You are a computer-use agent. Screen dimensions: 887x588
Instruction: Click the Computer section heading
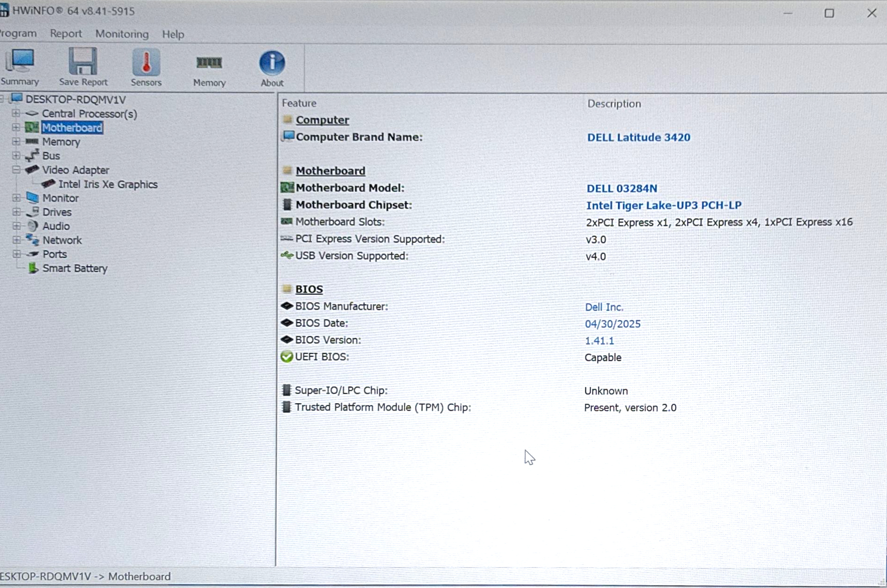coord(322,120)
